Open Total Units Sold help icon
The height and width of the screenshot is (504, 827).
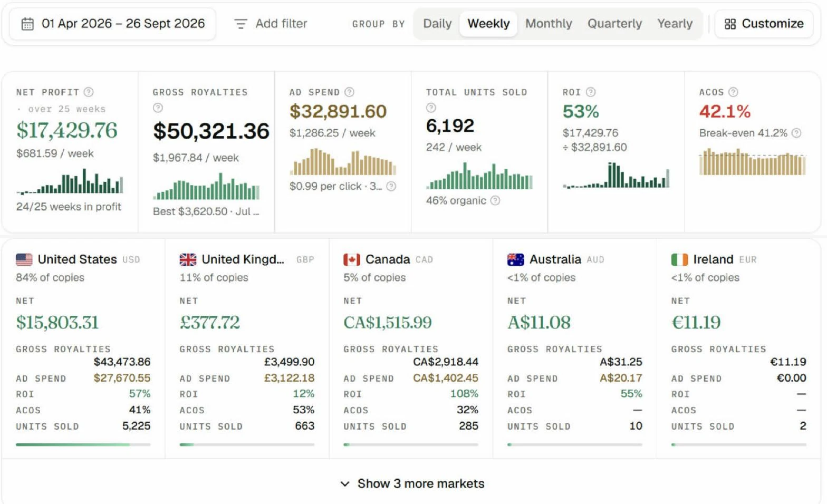[431, 108]
